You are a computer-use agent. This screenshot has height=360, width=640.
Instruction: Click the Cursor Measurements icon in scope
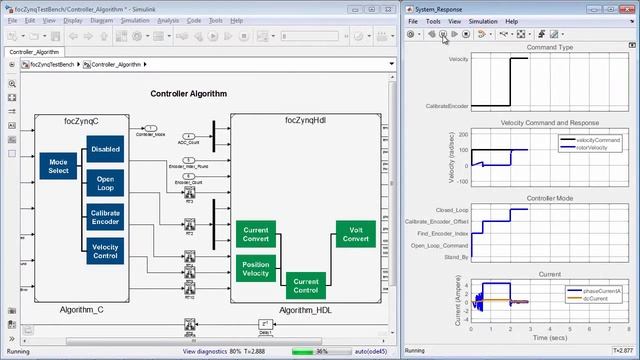pos(554,35)
